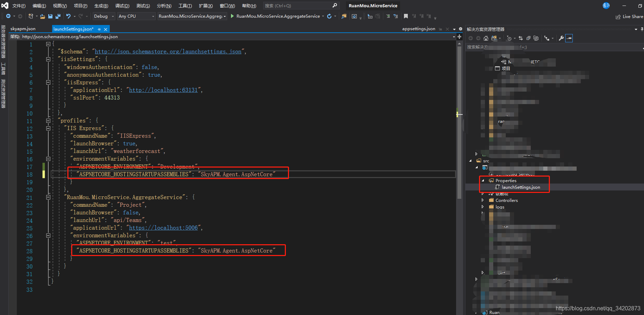The image size is (644, 315).
Task: Click the RuanMou.MicroService.AggregateService run button label
Action: coord(278,16)
